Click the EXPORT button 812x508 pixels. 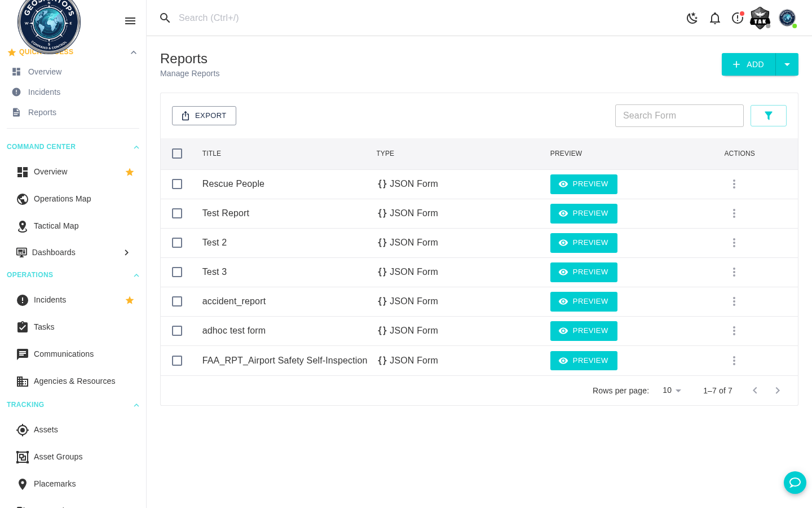(x=204, y=115)
